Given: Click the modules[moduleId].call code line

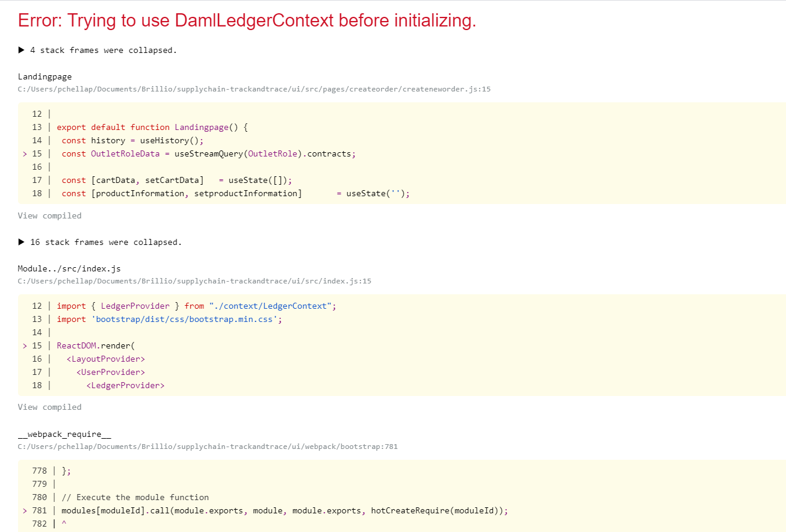Looking at the screenshot, I should 284,511.
